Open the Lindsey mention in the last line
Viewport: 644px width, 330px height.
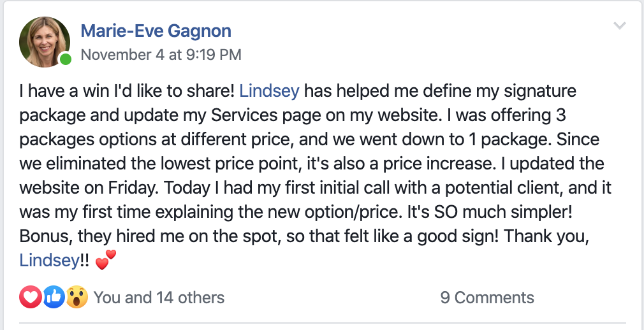[49, 261]
